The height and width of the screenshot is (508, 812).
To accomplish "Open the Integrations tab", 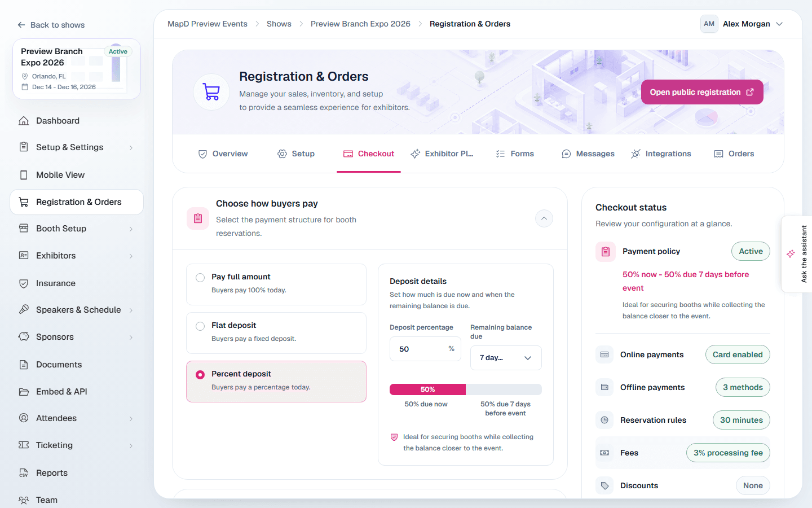I will coord(661,154).
